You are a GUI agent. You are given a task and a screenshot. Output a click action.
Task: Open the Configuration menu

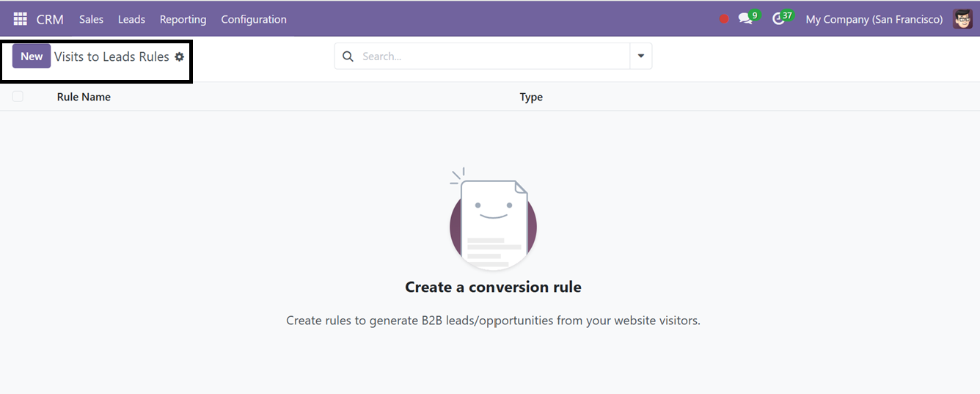click(254, 19)
